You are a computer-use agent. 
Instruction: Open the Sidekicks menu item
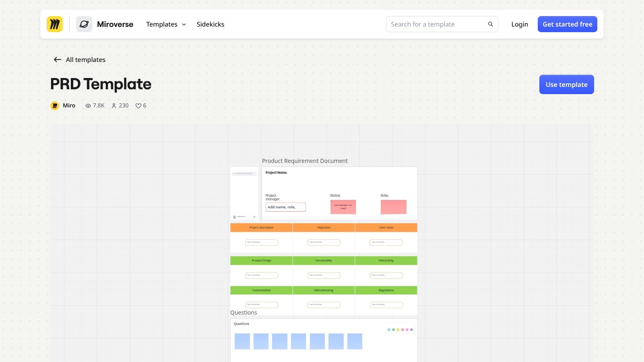[x=211, y=24]
